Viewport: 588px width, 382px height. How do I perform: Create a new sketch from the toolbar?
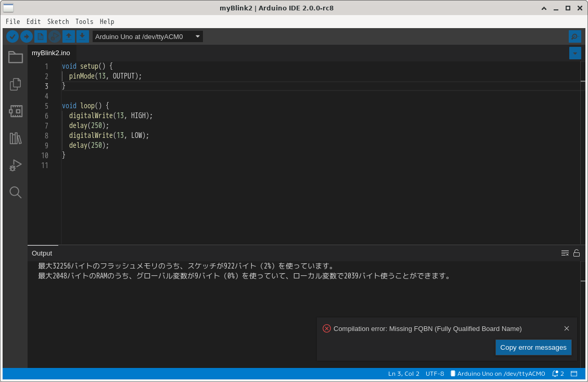(41, 36)
